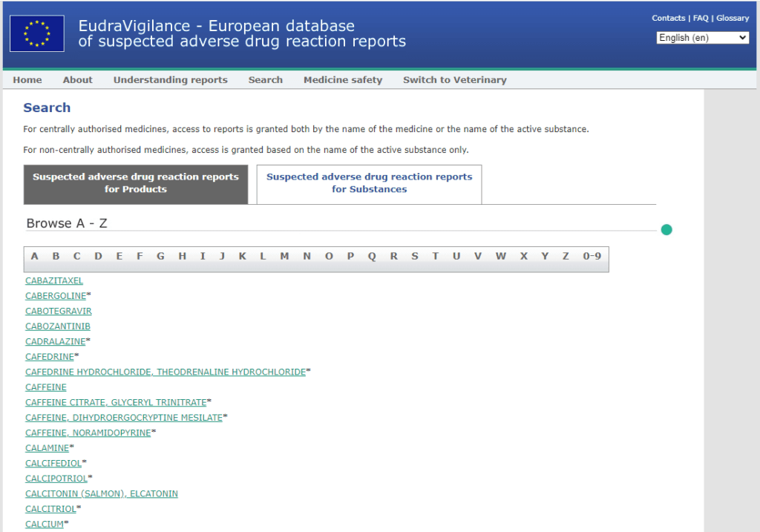Go to the Medicine safety menu
This screenshot has width=760, height=532.
[x=342, y=80]
